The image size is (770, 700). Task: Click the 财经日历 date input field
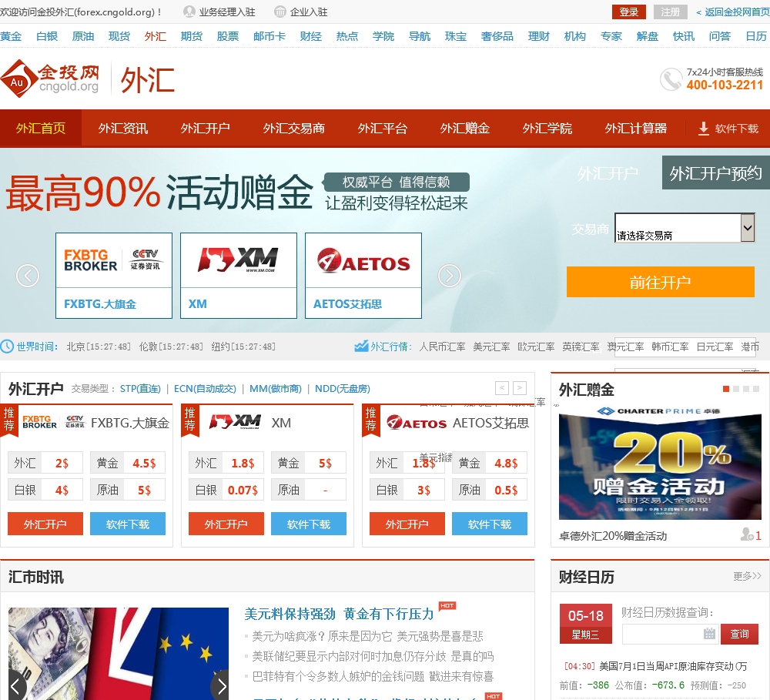point(671,634)
